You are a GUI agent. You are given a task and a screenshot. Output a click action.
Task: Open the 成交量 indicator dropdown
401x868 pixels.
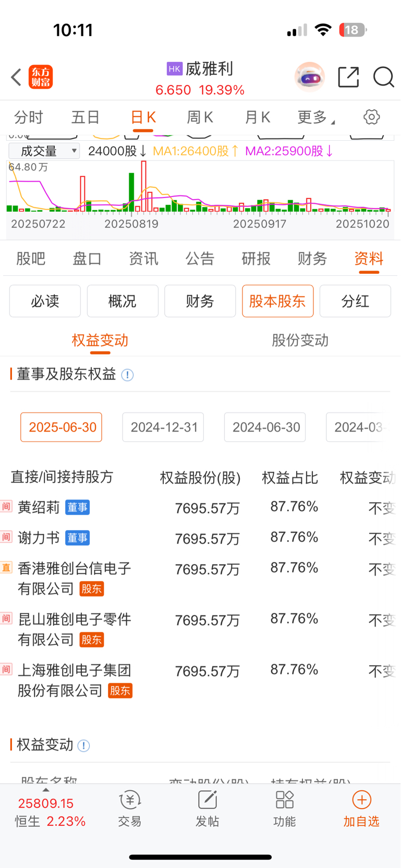point(44,151)
